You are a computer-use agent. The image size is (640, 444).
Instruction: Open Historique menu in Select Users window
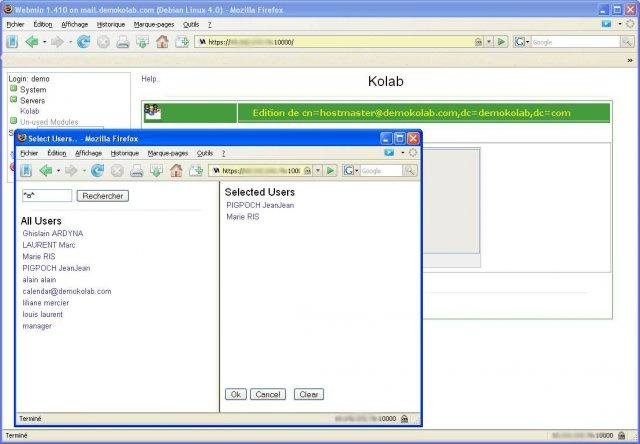pyautogui.click(x=124, y=153)
